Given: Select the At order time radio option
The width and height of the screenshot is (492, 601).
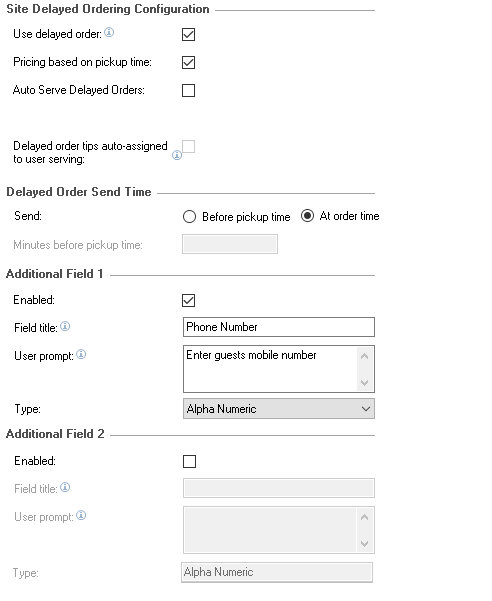Looking at the screenshot, I should (x=307, y=216).
